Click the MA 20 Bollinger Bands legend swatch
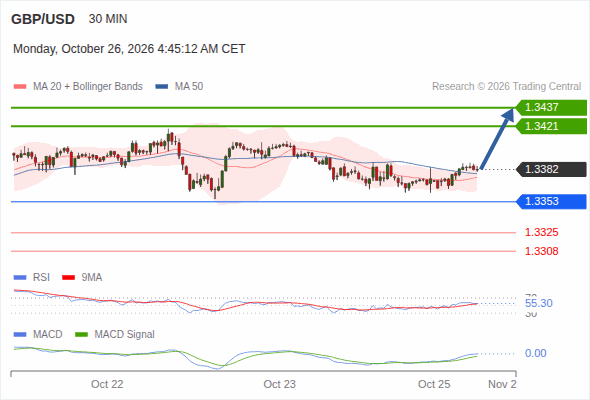 [x=20, y=87]
